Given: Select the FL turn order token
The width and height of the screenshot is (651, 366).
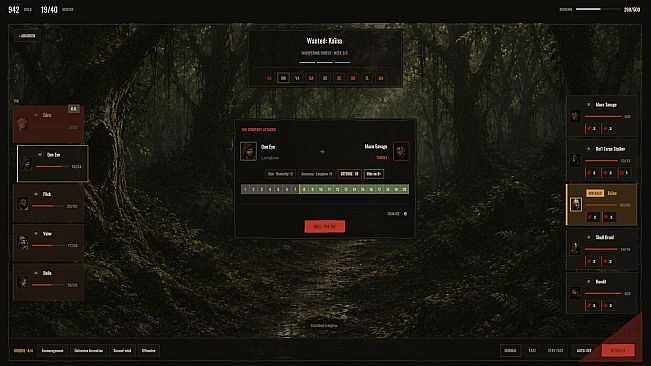Looking at the screenshot, I should pyautogui.click(x=367, y=78).
